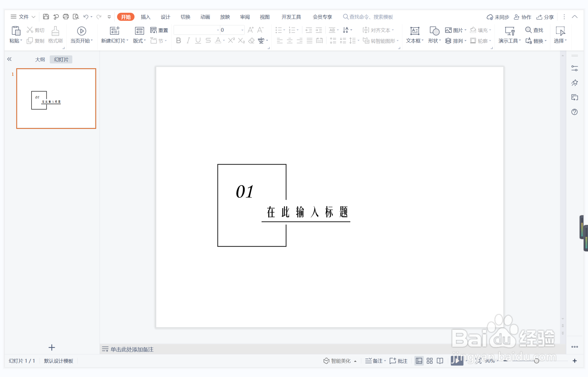Switch to slide sorter view
The height and width of the screenshot is (377, 588).
pos(430,361)
